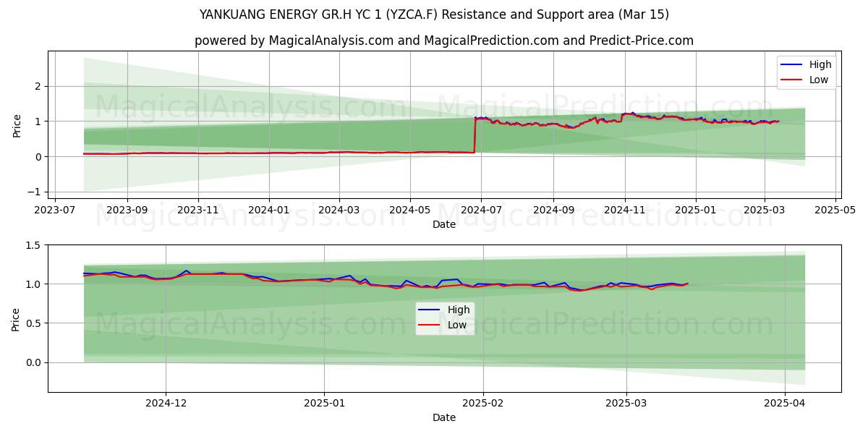Select the 'Low' legend entry in top chart

click(806, 80)
